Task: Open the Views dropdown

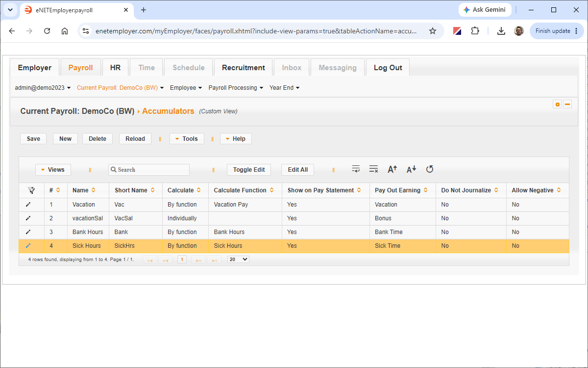Action: tap(53, 170)
